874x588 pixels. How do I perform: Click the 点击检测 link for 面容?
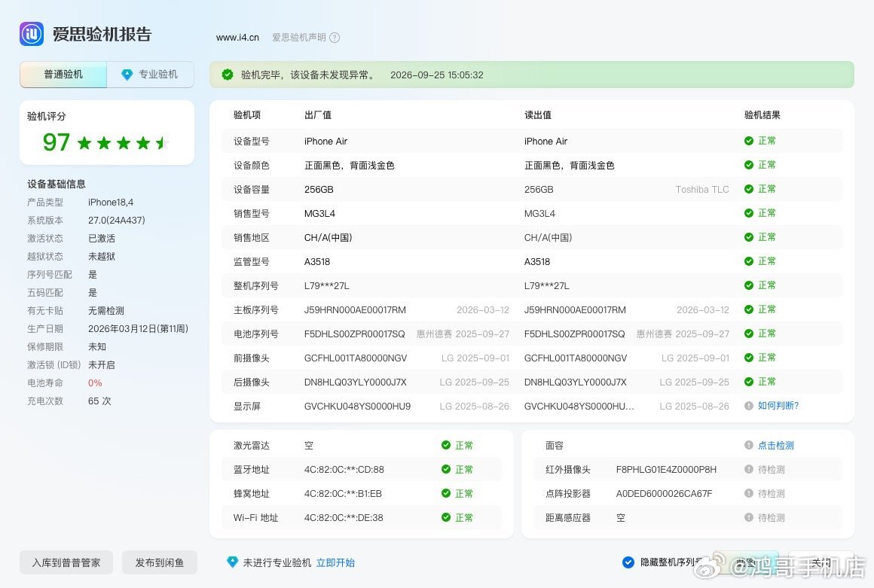tap(776, 446)
